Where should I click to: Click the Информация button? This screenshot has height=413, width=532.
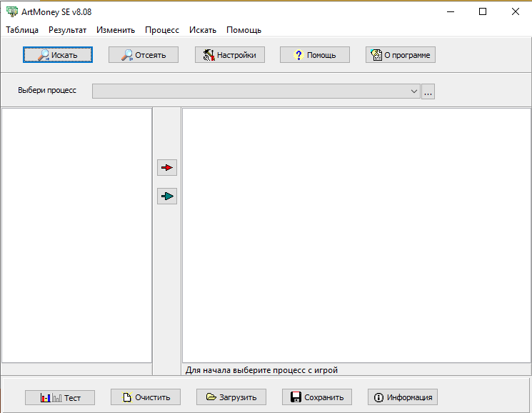pos(403,397)
